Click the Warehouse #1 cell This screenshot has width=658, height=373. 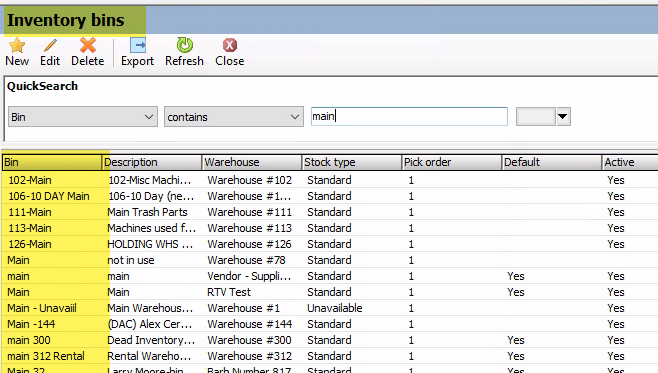pyautogui.click(x=243, y=308)
